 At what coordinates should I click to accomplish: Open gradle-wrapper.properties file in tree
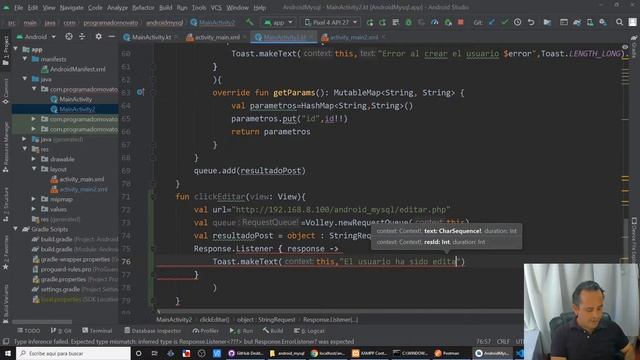pyautogui.click(x=71, y=260)
